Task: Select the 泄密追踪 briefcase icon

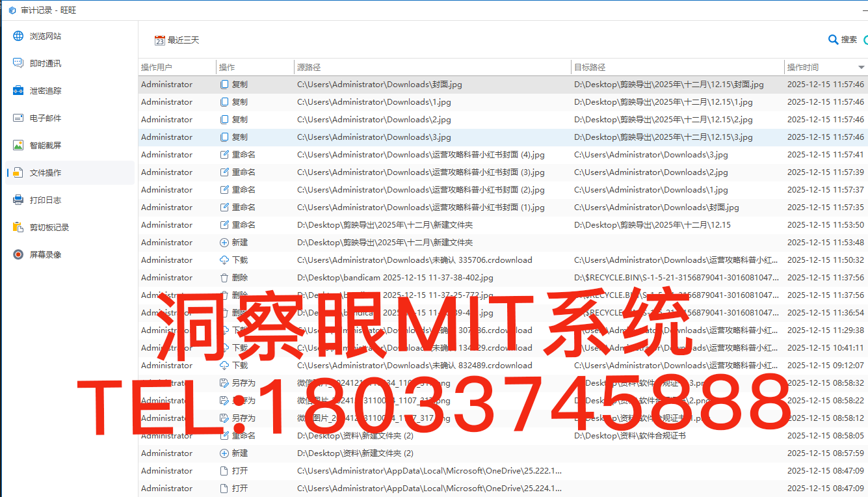Action: tap(18, 91)
